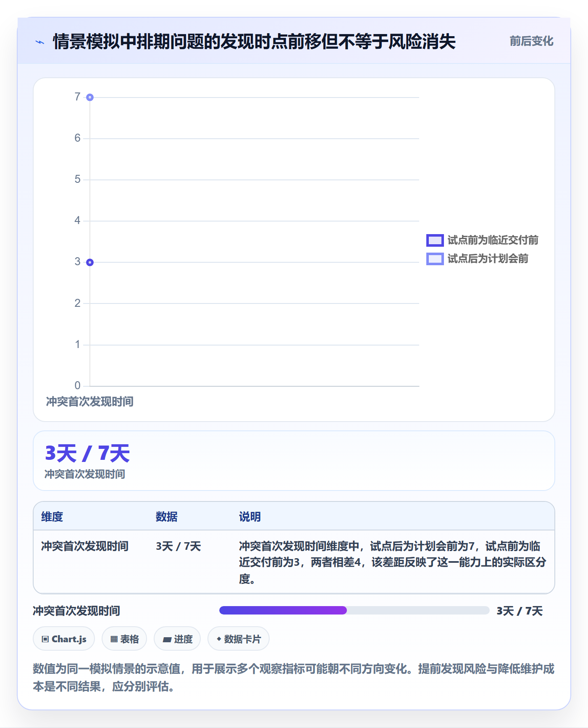Viewport: 588px width, 728px height.
Task: Select the Chart.js chip
Action: click(64, 639)
